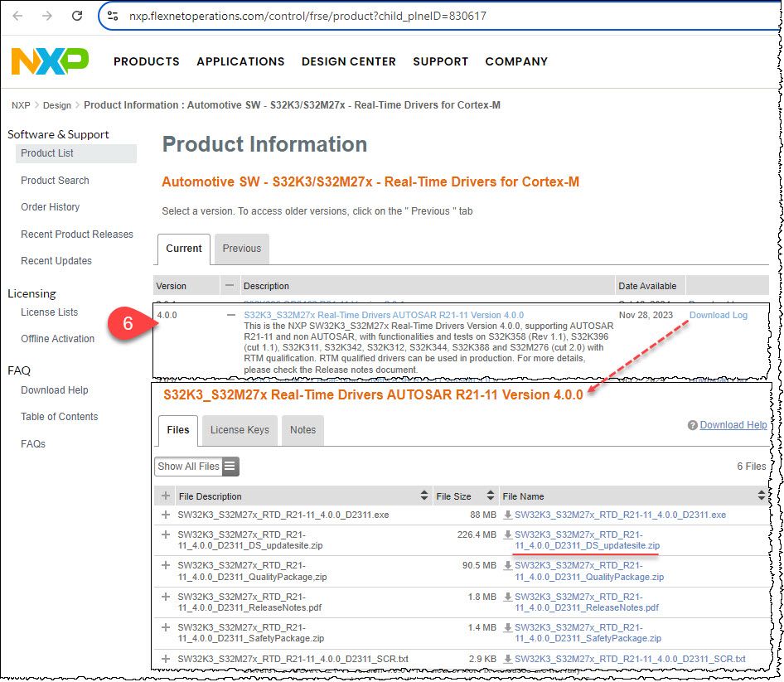
Task: Download the DS_updatesite.zip file link
Action: coord(587,540)
